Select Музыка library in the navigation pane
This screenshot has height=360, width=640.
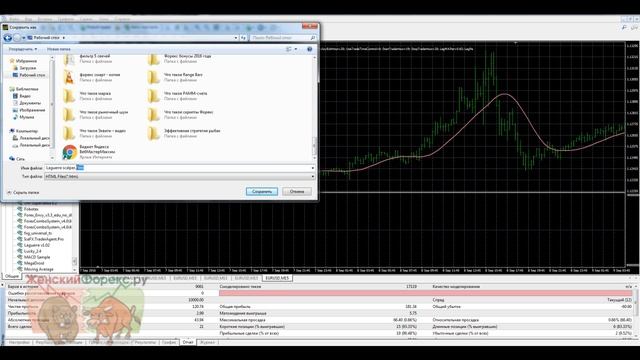coord(23,117)
